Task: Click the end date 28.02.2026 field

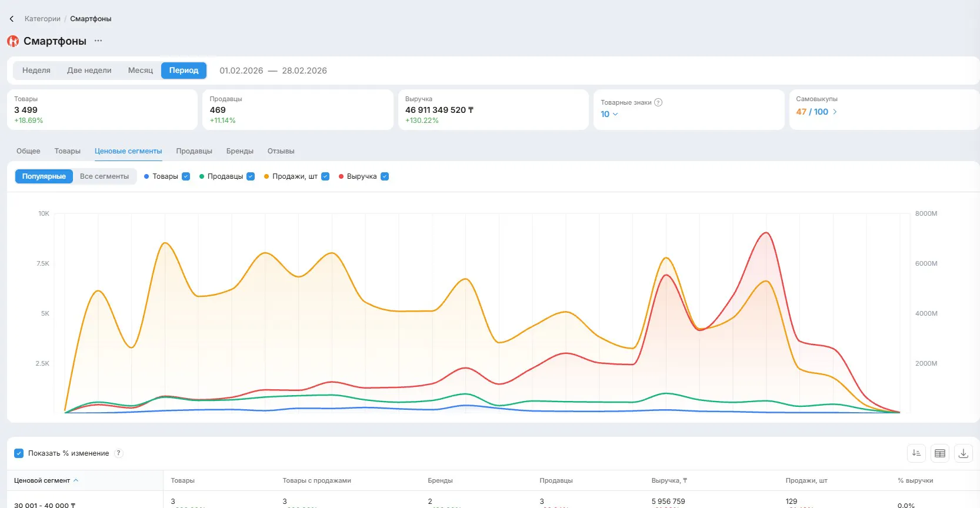Action: (304, 71)
